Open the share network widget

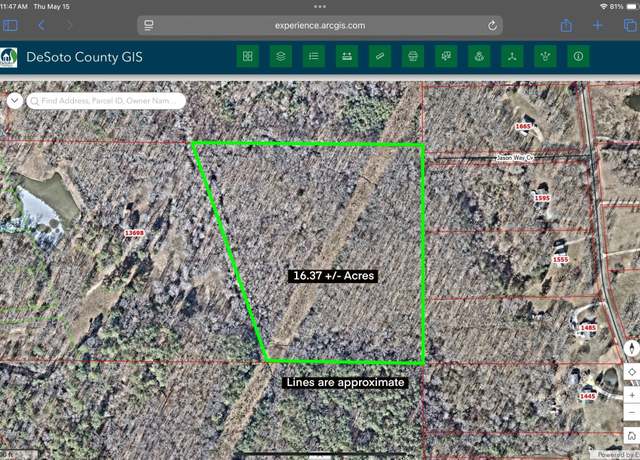pos(545,56)
